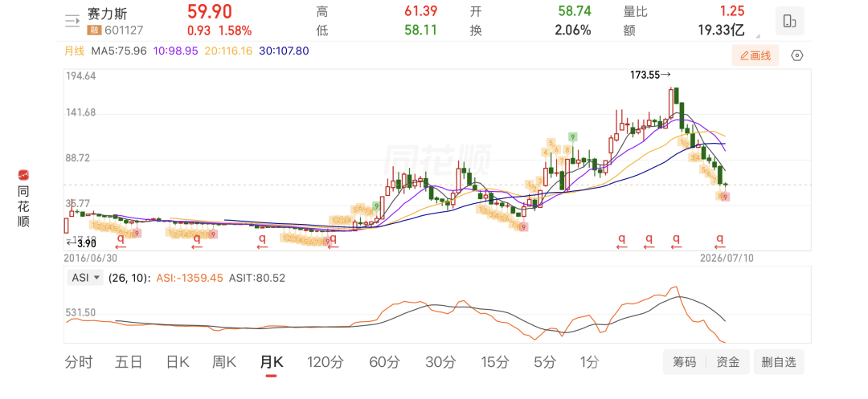Switch to 30分 tab
The image size is (868, 399).
440,362
